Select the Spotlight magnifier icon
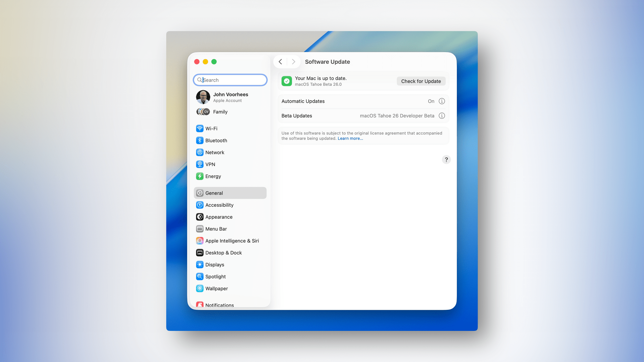This screenshot has width=644, height=362. tap(200, 277)
